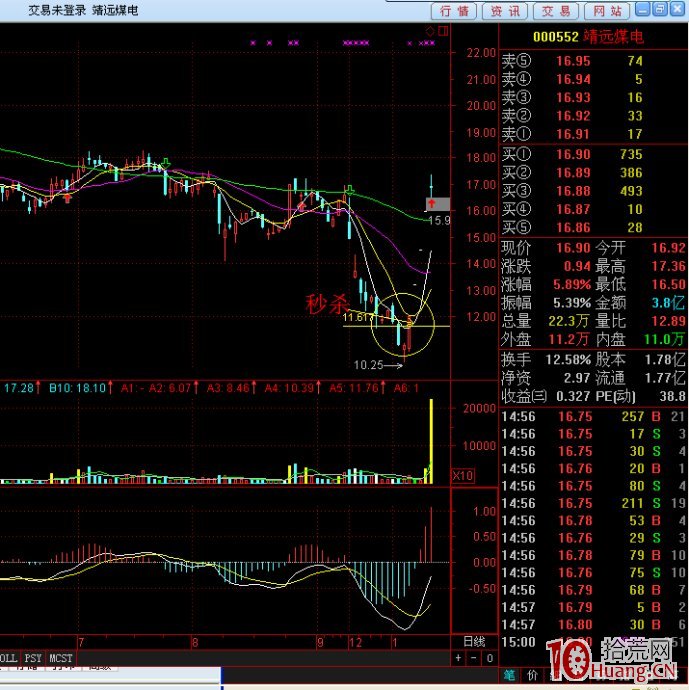
Task: Click the 量比 volume ratio 12.89
Action: [668, 321]
